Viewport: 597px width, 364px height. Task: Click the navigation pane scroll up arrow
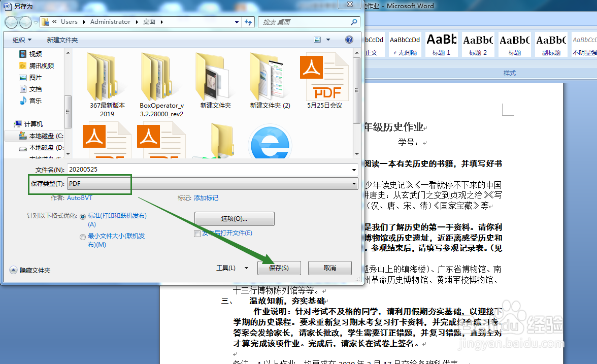(x=68, y=53)
